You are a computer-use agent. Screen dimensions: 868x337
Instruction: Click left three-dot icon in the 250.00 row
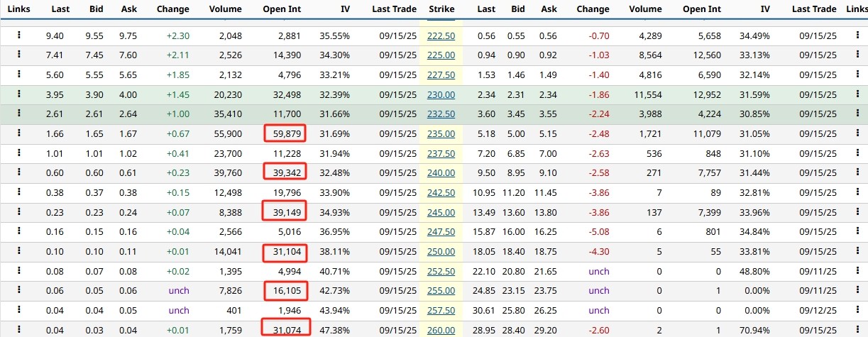coord(19,251)
